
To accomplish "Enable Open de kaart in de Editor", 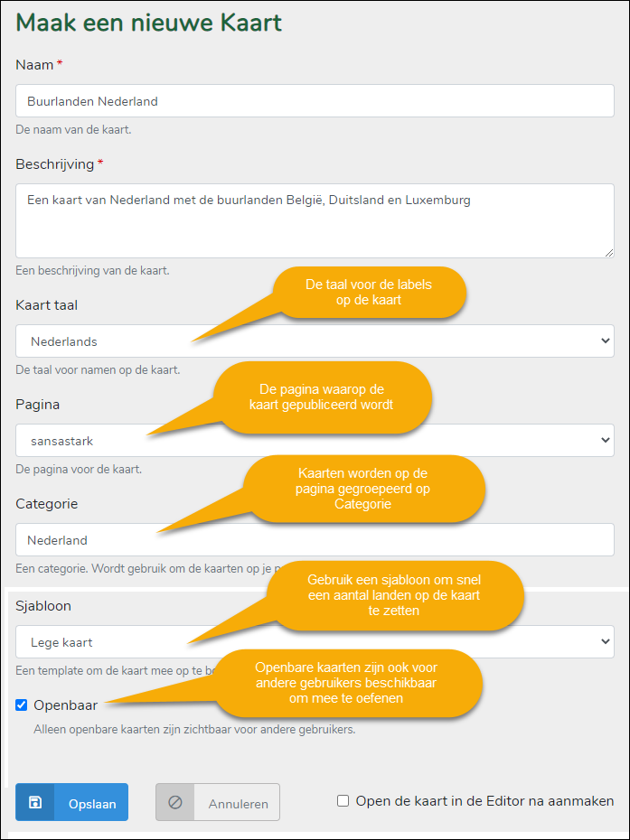I will tap(343, 800).
